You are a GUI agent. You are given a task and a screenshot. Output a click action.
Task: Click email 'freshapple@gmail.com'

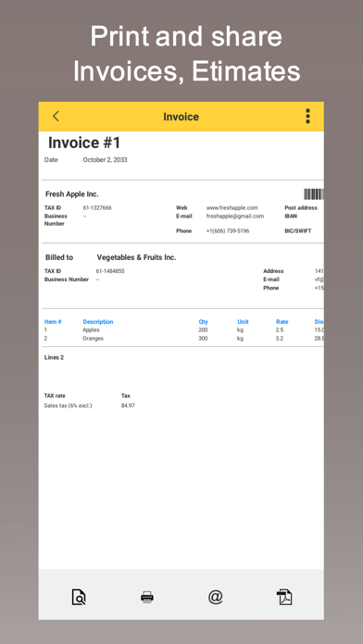[x=235, y=216]
